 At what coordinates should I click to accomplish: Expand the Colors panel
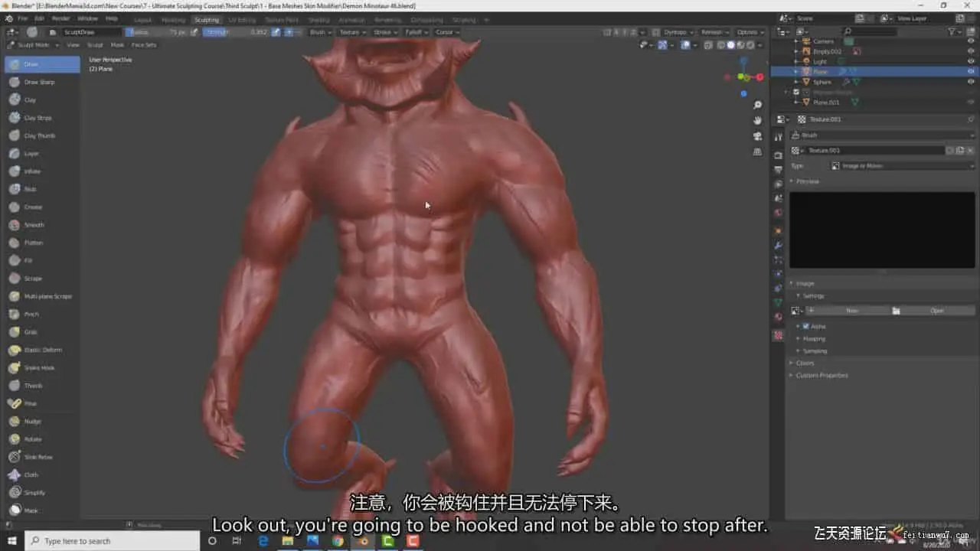(x=804, y=363)
